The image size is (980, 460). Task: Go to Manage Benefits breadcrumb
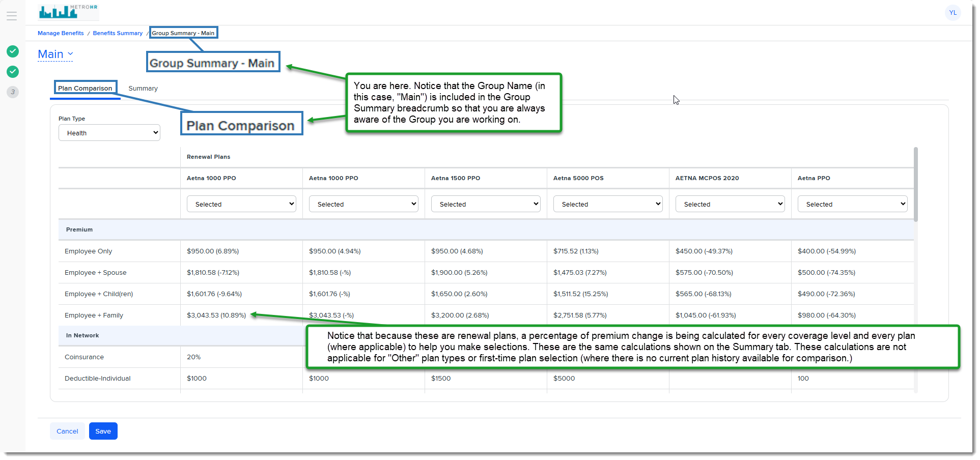coord(61,33)
